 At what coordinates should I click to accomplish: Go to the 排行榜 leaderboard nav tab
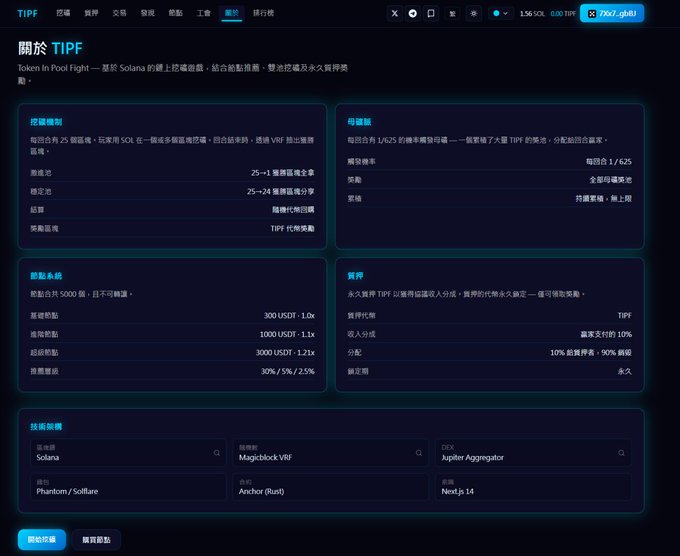pos(264,13)
